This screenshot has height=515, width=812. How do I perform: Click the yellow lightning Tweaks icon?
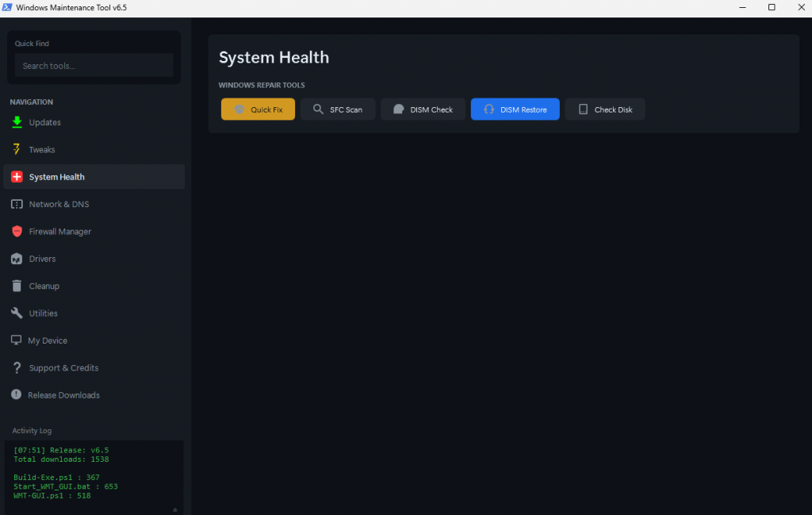[x=17, y=149]
